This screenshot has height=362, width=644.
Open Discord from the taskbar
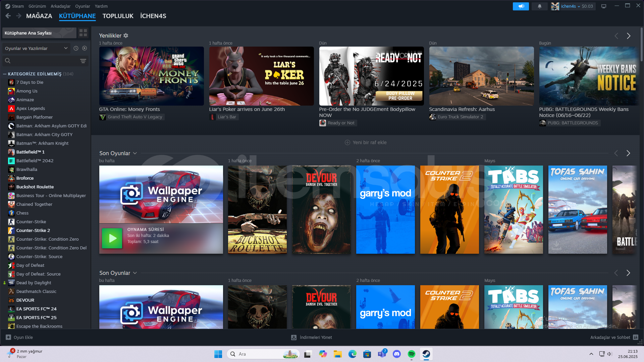tap(397, 354)
